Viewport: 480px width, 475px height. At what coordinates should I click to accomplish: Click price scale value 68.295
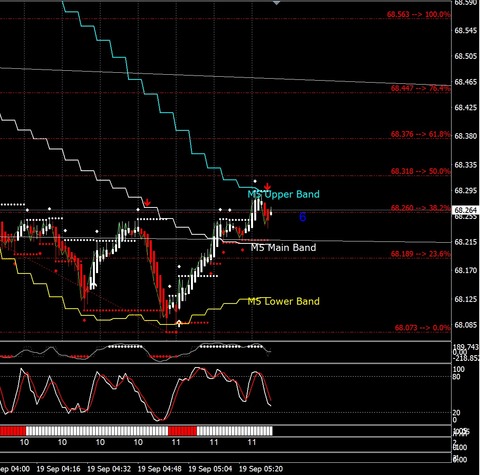(x=466, y=191)
